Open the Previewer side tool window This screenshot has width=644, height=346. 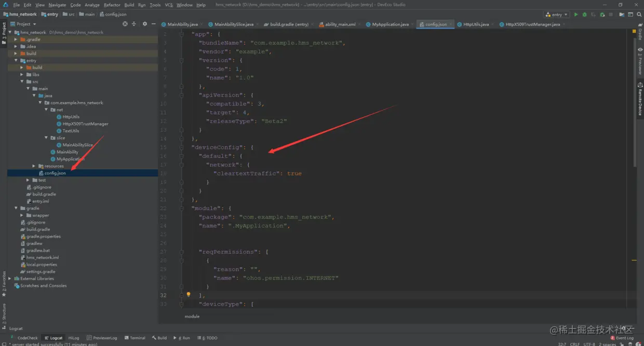pos(640,62)
